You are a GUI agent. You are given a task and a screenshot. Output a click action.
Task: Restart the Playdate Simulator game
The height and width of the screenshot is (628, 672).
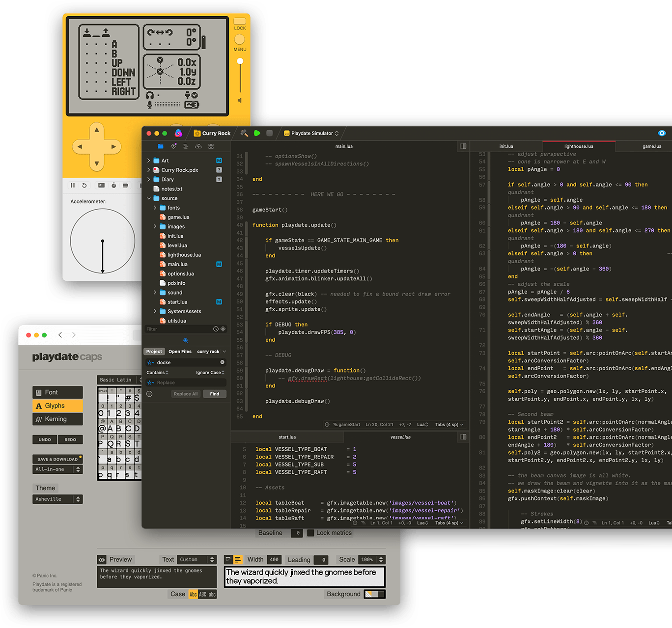pos(84,185)
